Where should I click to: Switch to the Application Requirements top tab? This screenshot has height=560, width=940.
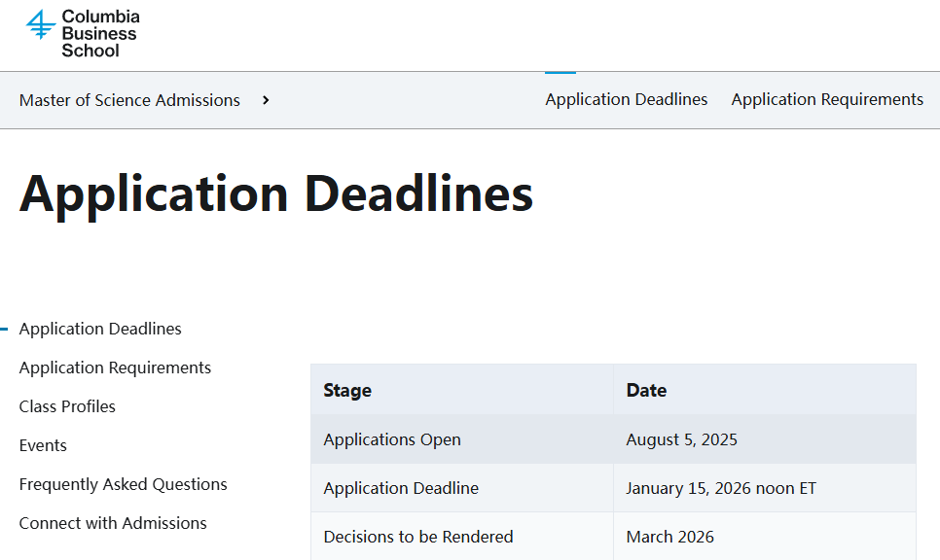(827, 99)
